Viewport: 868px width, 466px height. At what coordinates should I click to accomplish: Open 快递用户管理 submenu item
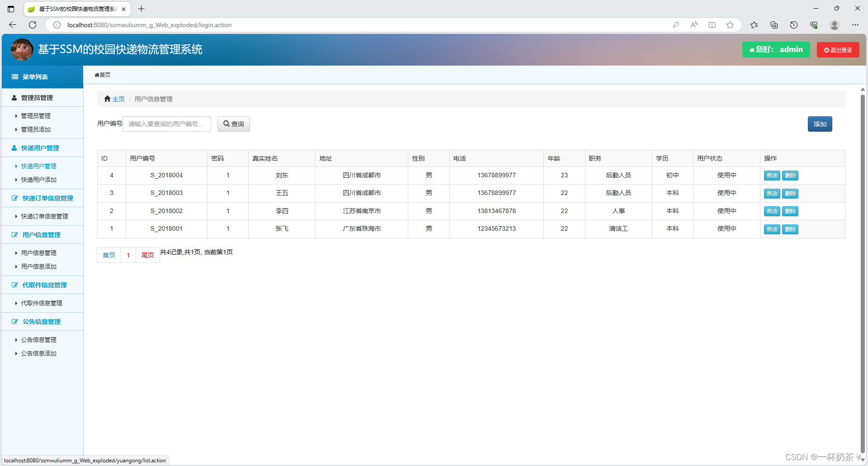(x=39, y=166)
